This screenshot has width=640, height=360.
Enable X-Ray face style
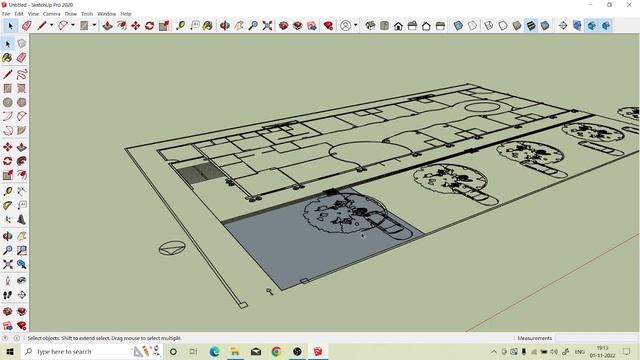click(x=458, y=26)
